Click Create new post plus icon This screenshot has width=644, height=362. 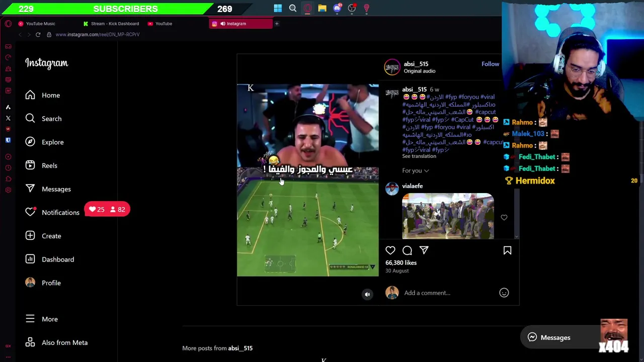click(30, 236)
